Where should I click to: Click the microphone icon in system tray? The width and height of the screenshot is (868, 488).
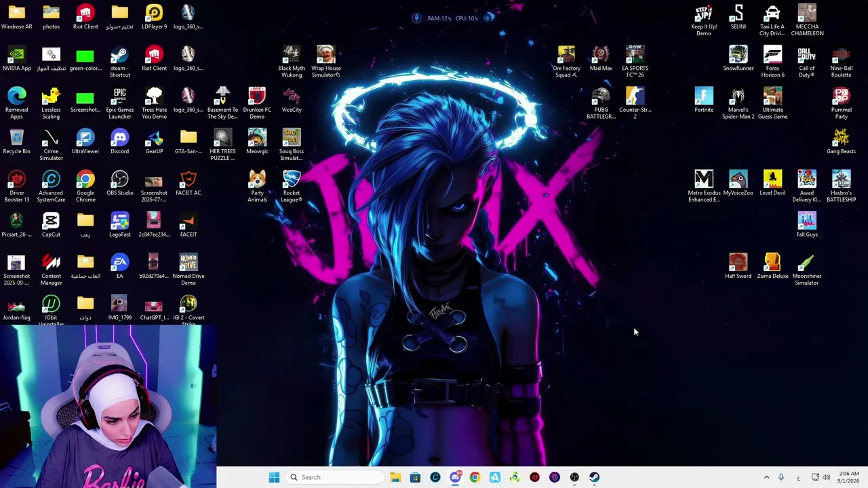(x=781, y=477)
